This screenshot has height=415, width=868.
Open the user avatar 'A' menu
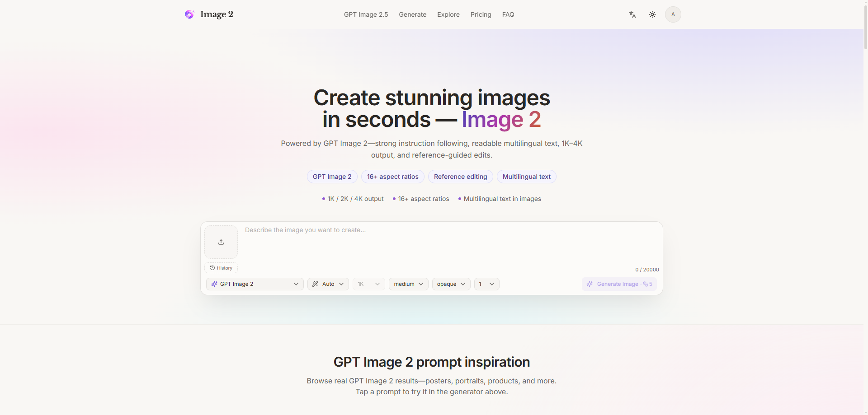[x=673, y=14]
